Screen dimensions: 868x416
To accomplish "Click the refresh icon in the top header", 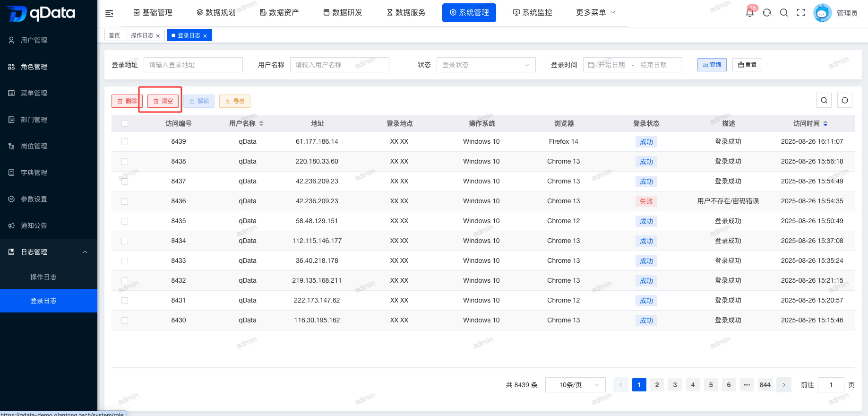I will [x=767, y=13].
